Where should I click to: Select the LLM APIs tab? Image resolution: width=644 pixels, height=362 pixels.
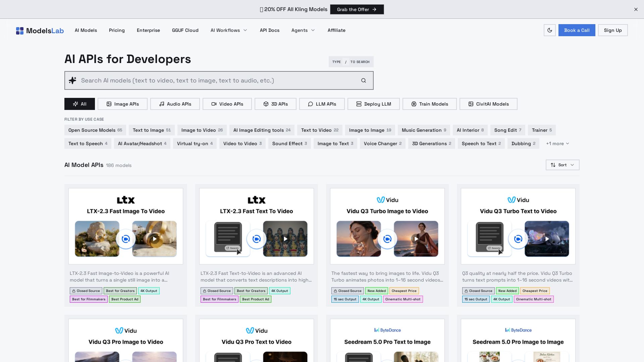coord(322,104)
